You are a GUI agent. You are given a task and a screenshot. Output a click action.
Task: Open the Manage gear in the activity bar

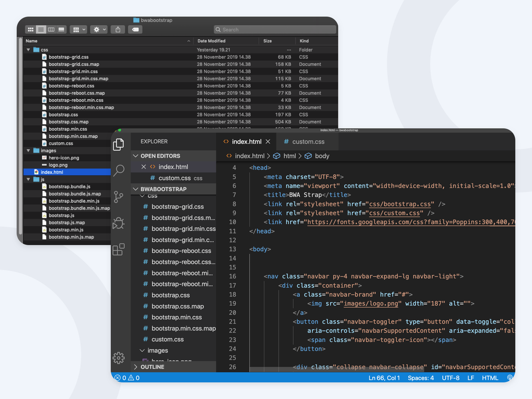point(119,358)
